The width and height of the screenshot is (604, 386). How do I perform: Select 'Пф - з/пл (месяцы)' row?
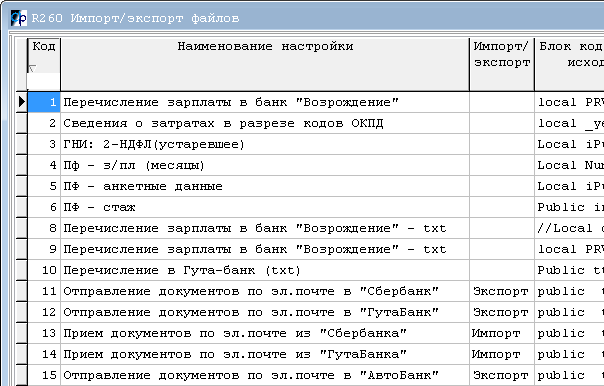point(265,165)
